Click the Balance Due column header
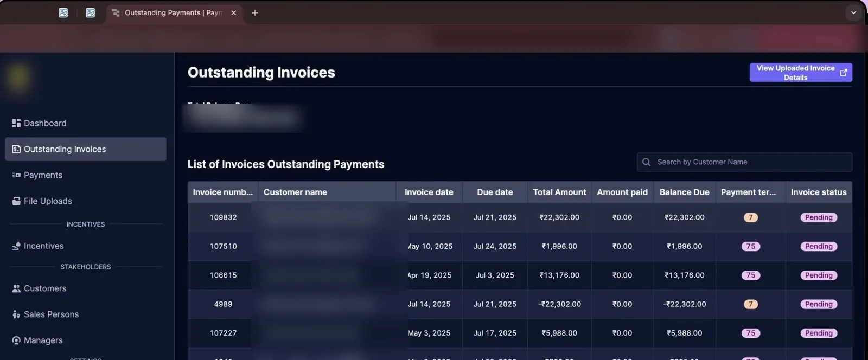This screenshot has width=868, height=360. (x=685, y=192)
